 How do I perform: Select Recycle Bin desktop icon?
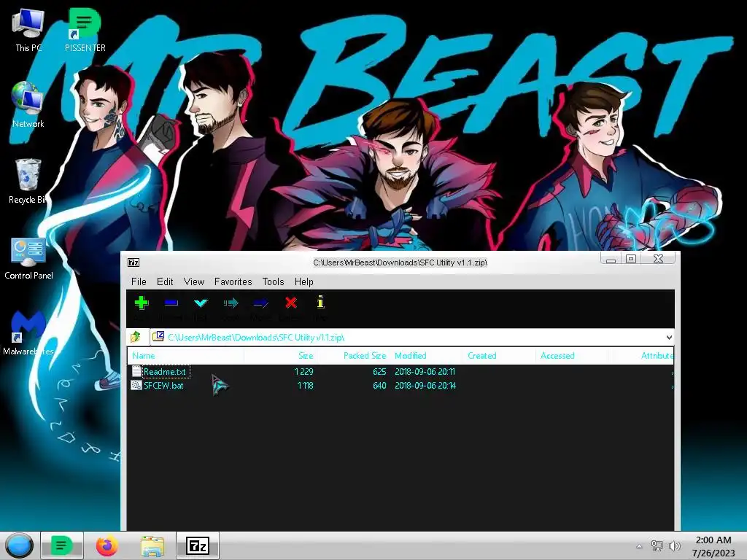[x=28, y=181]
